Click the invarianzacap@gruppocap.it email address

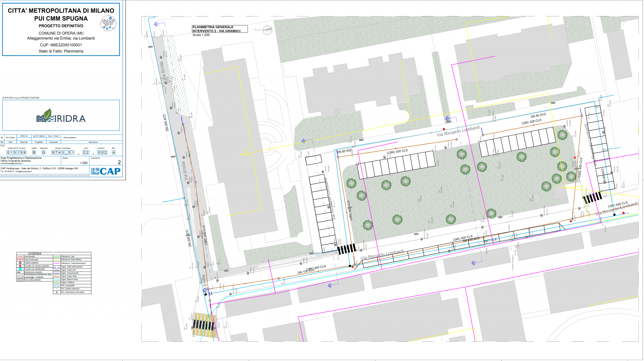12,163
